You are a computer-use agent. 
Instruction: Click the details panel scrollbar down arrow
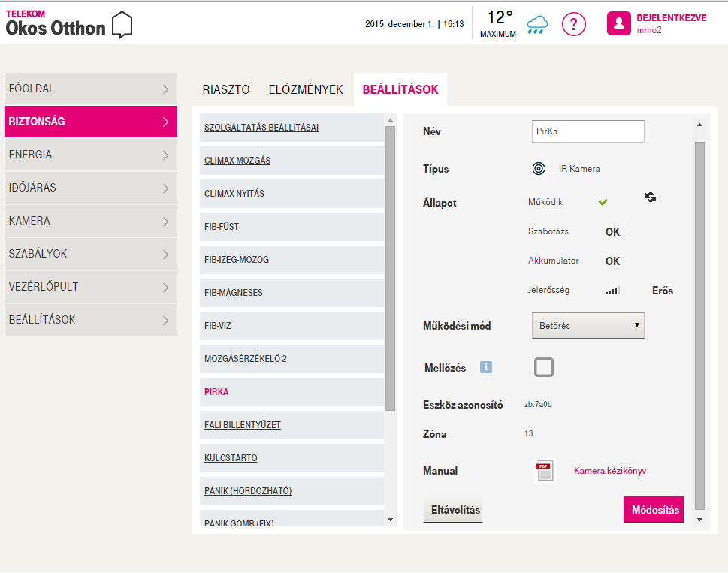click(x=699, y=520)
